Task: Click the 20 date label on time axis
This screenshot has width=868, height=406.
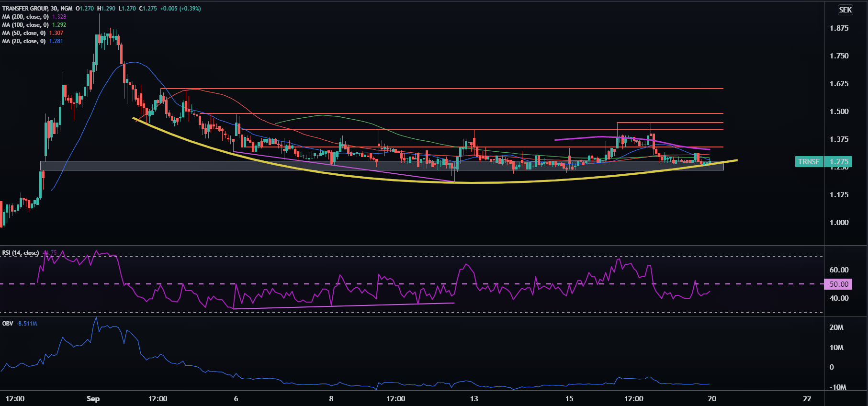Action: point(712,399)
